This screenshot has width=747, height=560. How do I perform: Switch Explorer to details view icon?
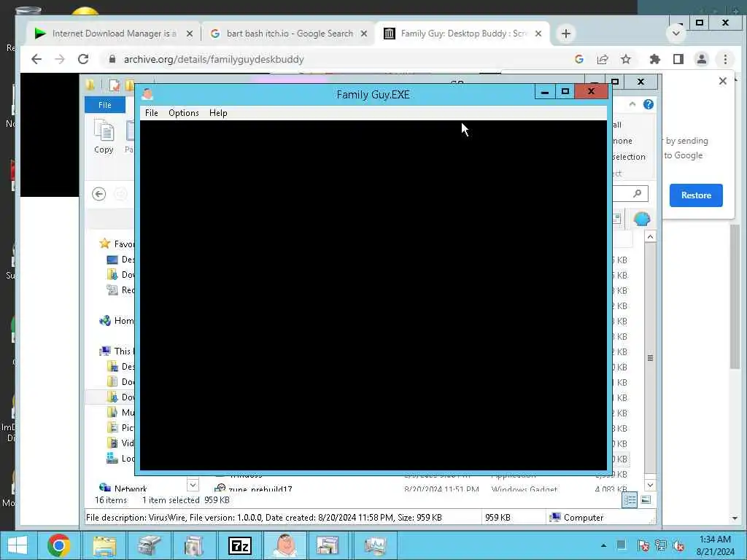630,499
